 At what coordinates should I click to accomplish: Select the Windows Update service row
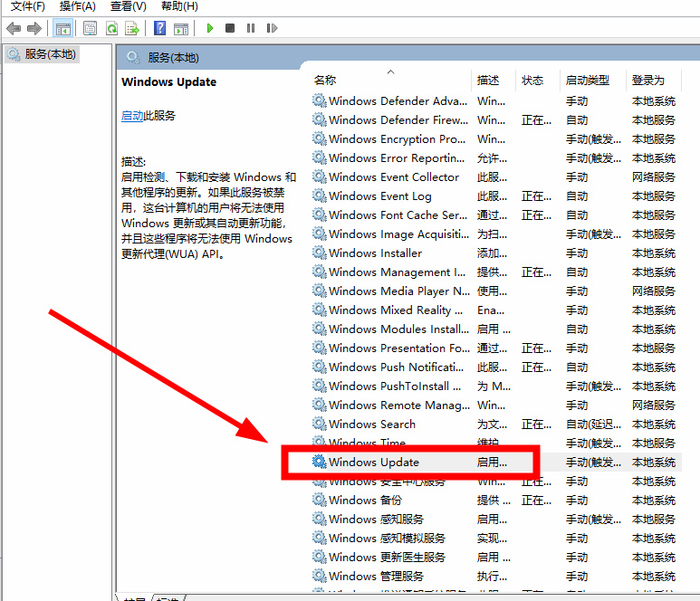coord(374,463)
